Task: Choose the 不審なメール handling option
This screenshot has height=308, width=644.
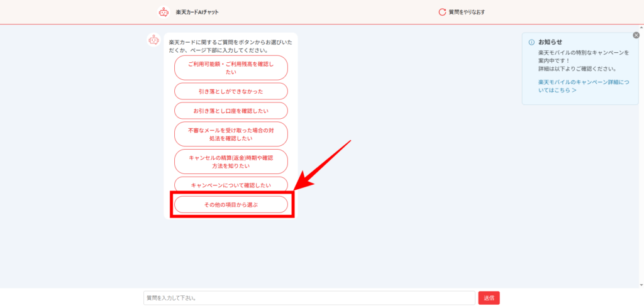Action: point(231,134)
